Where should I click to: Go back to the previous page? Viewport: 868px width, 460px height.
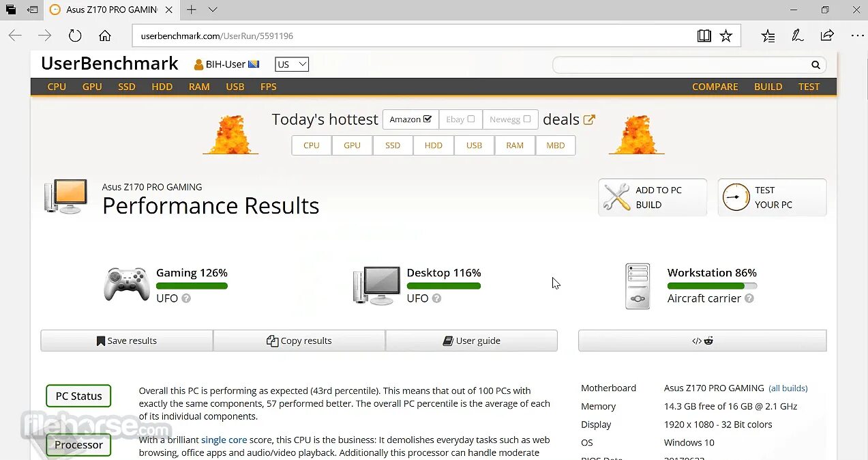pyautogui.click(x=15, y=35)
